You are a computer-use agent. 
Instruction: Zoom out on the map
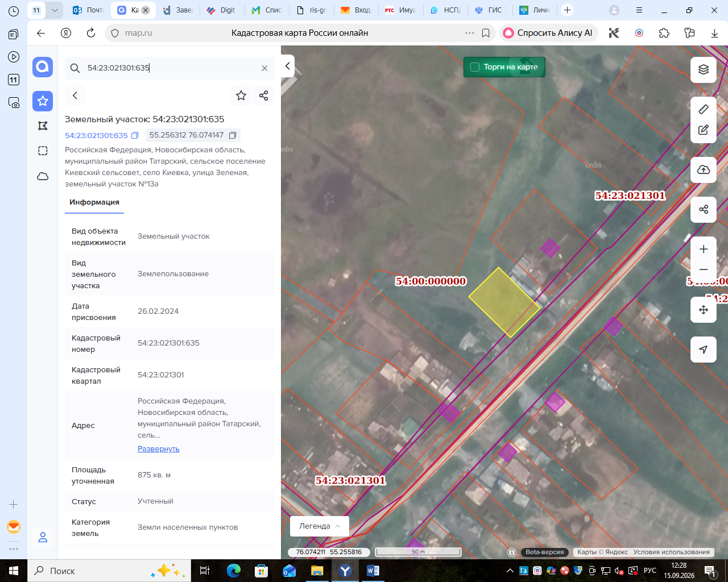tap(704, 269)
